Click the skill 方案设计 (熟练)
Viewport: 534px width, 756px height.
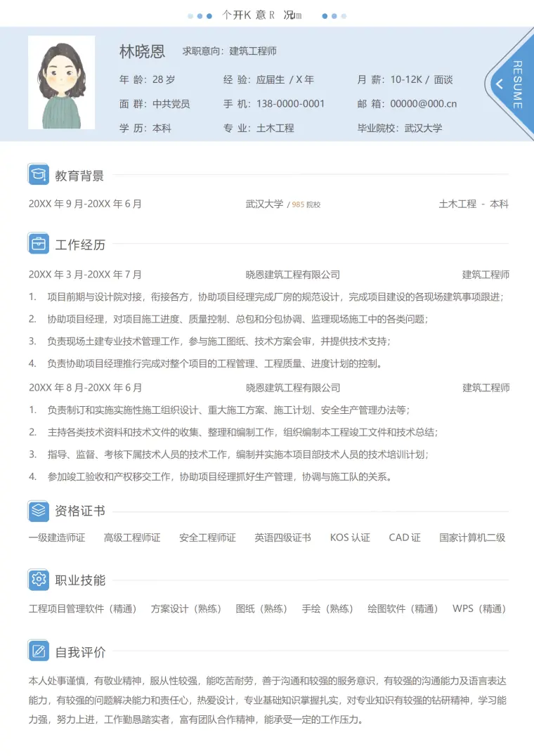186,609
